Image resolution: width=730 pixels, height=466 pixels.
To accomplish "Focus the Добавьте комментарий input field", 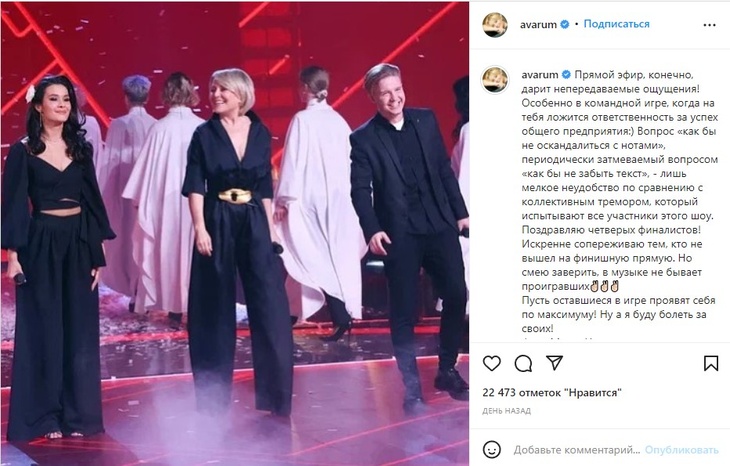I will [x=577, y=450].
